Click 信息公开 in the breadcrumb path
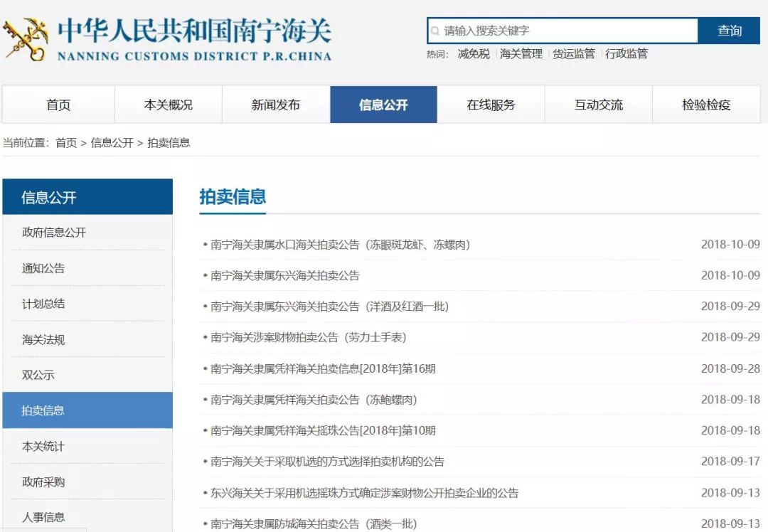 112,143
